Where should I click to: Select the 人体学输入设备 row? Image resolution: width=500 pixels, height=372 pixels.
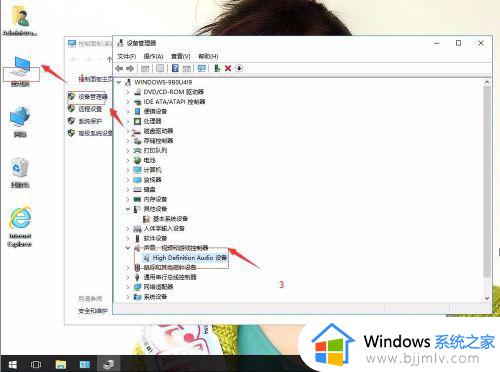click(164, 228)
